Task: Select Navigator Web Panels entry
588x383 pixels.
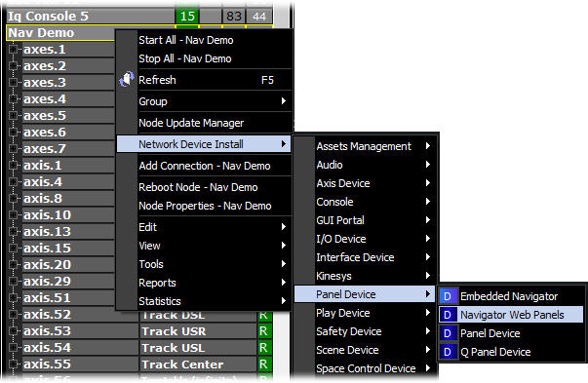Action: (x=511, y=315)
